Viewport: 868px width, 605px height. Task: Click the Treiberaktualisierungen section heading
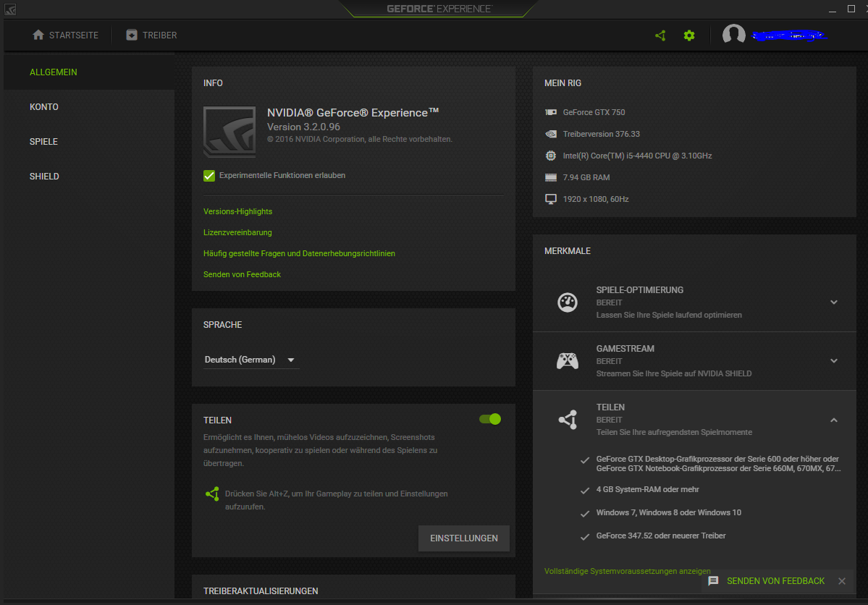261,591
